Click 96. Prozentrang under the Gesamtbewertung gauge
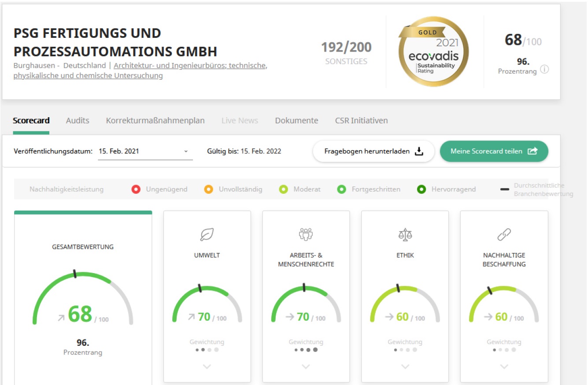The height and width of the screenshot is (385, 588). click(x=83, y=347)
